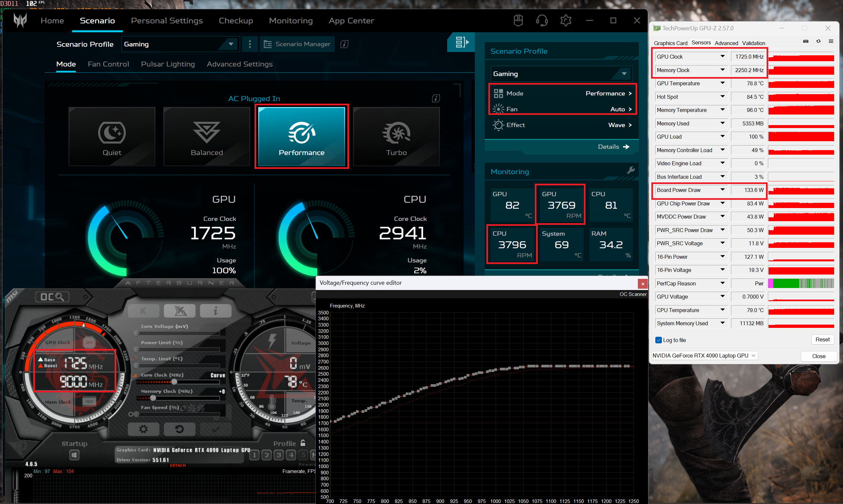Select Afterburner profile slot 4
Viewport: 843px width, 504px height.
coord(291,455)
